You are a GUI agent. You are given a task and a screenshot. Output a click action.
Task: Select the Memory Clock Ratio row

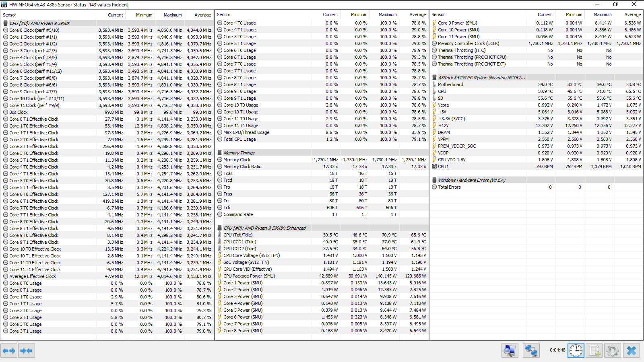point(322,167)
